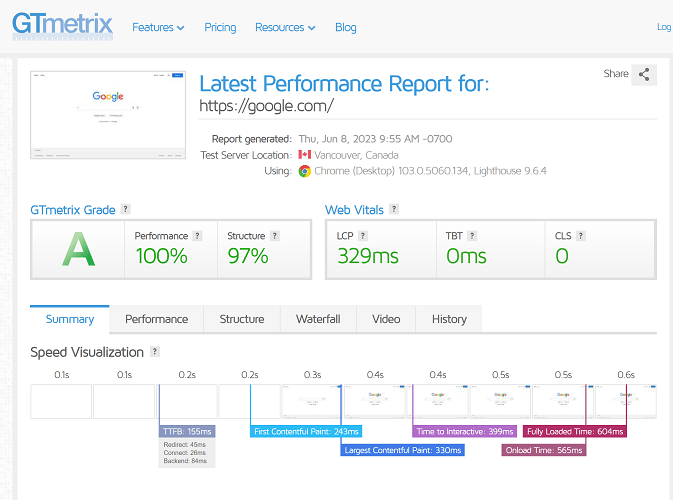The image size is (673, 500).
Task: Click the 0ms TBT value
Action: pyautogui.click(x=466, y=256)
